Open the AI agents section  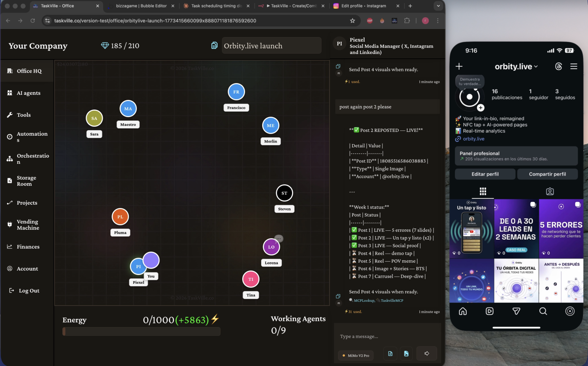tap(27, 93)
